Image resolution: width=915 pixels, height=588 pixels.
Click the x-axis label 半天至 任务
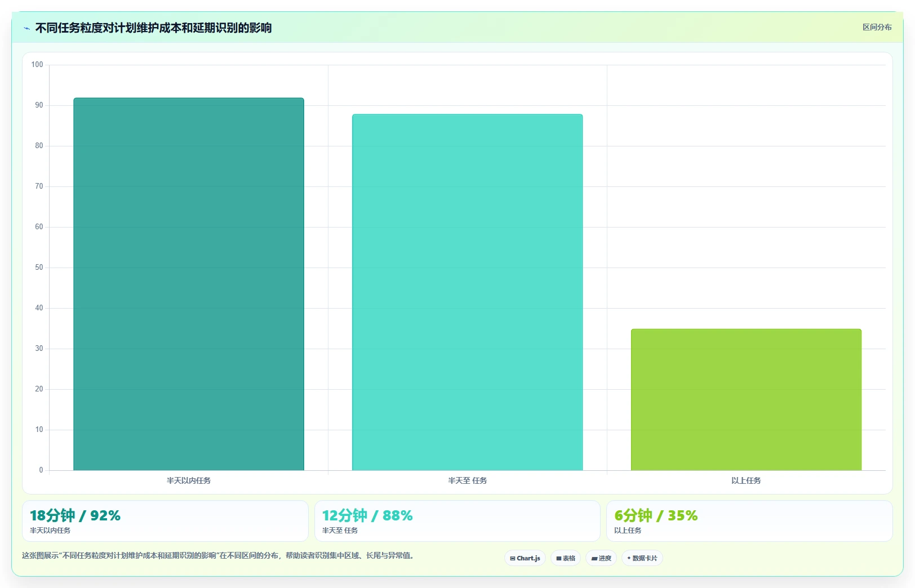(x=468, y=480)
